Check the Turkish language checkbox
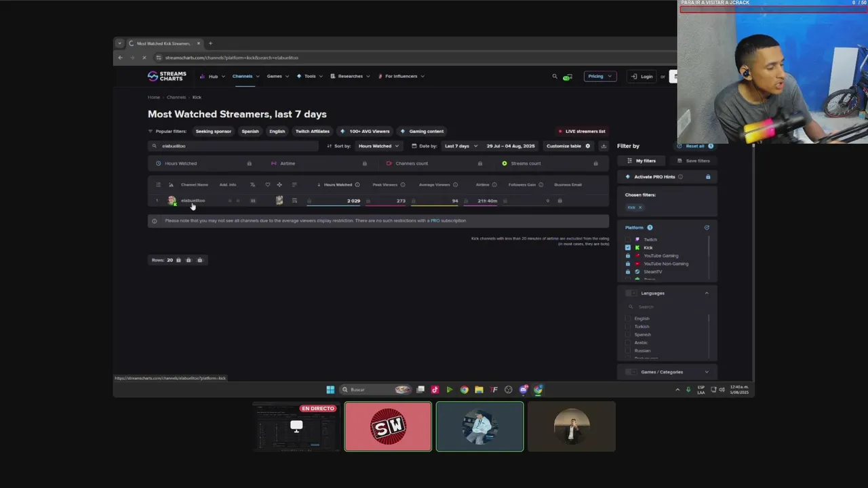Screen dimensions: 868x488 (x=628, y=327)
